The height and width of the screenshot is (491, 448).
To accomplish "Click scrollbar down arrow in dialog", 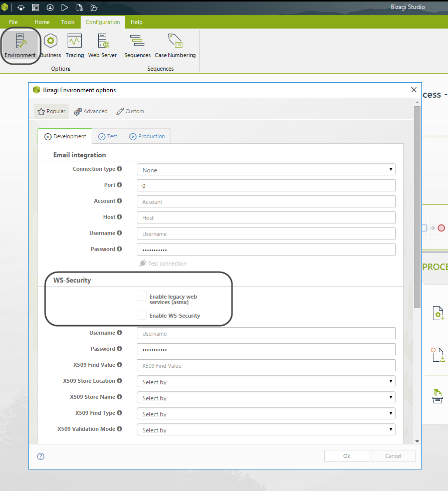I will (x=417, y=441).
